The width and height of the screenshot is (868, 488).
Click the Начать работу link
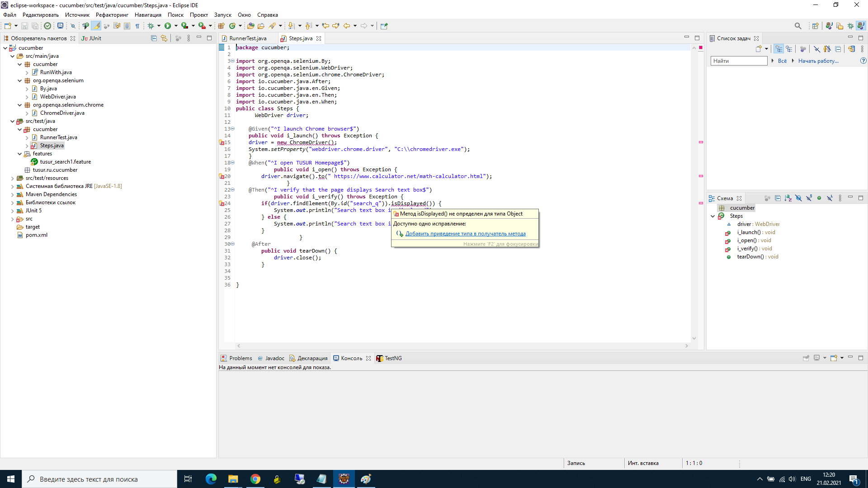(x=818, y=61)
